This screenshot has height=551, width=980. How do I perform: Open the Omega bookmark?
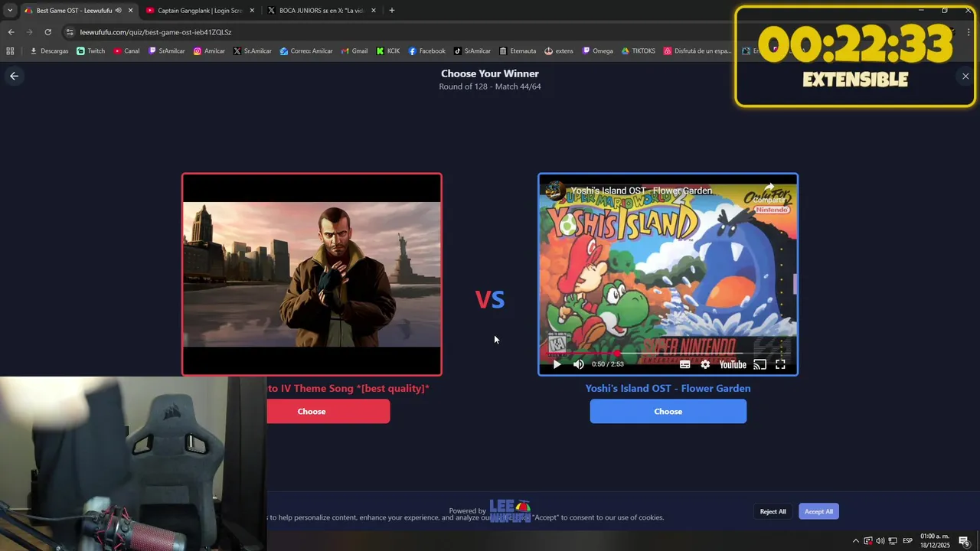coord(597,51)
